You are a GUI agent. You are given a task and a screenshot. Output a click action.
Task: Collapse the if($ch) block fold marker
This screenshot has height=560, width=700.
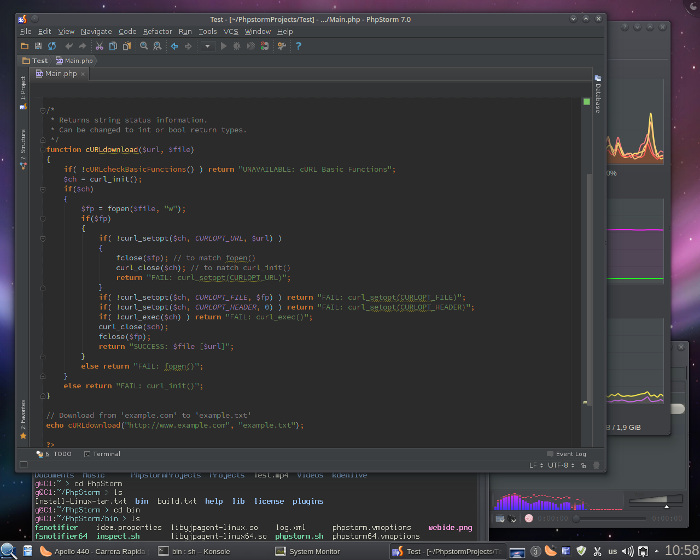point(43,189)
